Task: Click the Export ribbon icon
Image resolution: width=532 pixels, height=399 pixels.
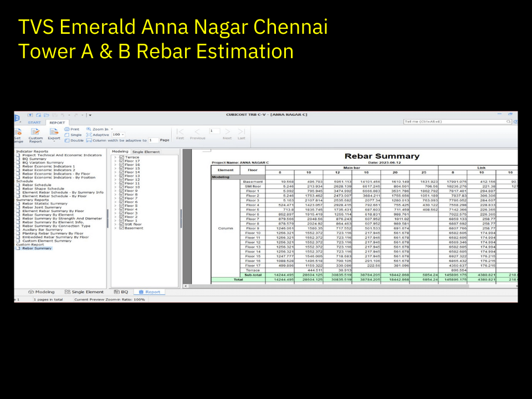Action: (54, 132)
